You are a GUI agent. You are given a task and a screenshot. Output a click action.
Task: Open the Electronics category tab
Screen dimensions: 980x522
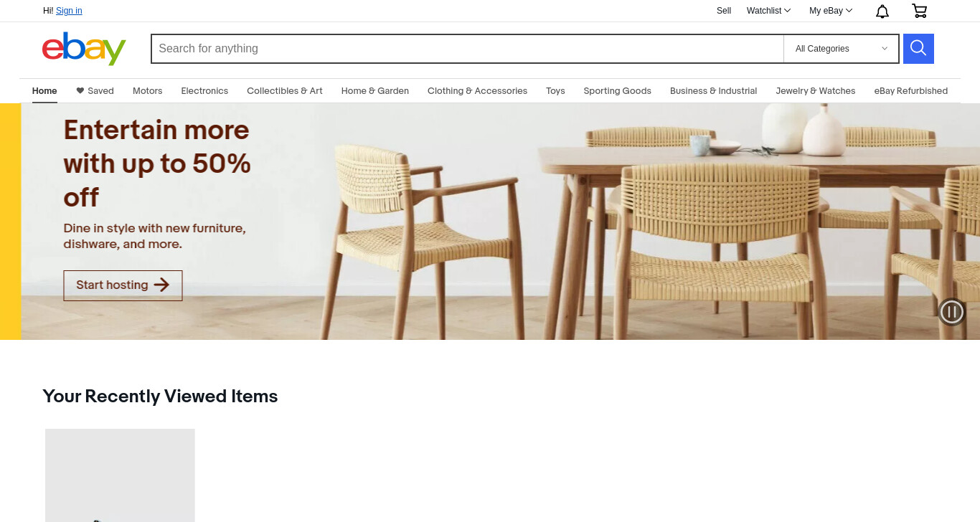tap(204, 91)
